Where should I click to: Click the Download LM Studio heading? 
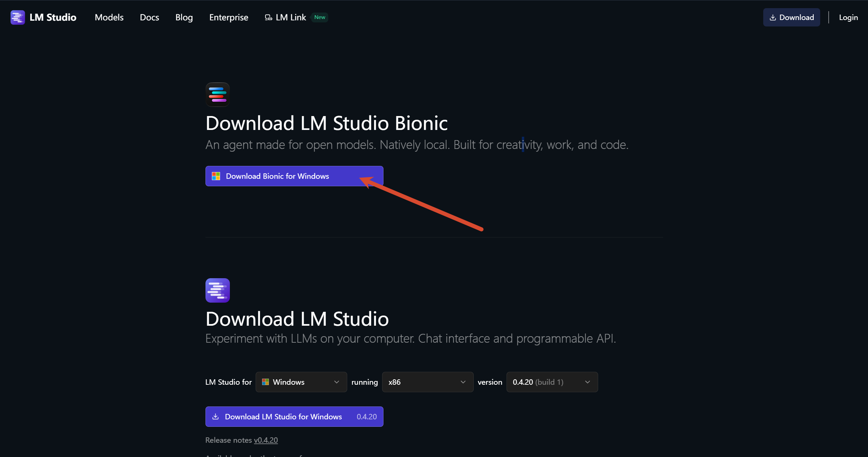[x=297, y=319]
